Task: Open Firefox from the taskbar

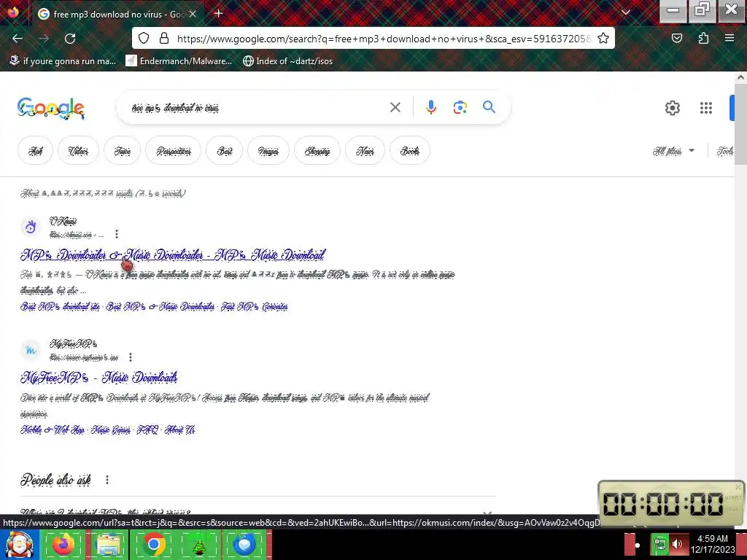Action: coord(63,544)
